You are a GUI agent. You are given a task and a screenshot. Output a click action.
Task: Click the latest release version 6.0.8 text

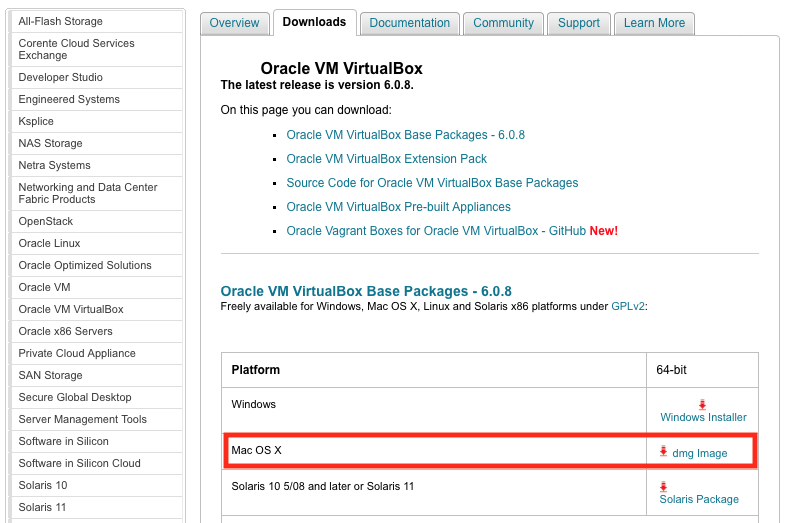click(x=317, y=85)
